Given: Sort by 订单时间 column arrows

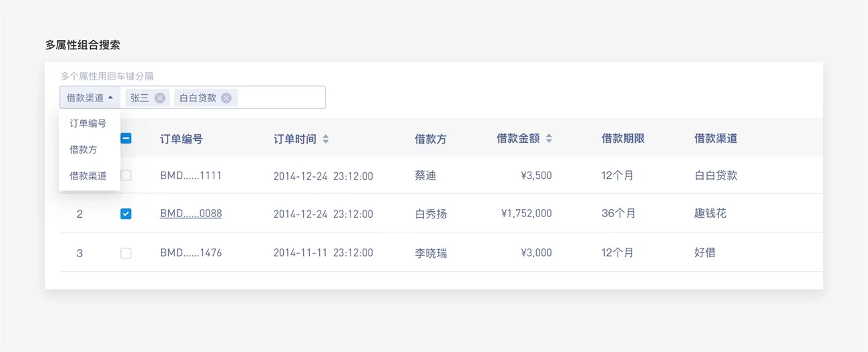Looking at the screenshot, I should coord(326,139).
